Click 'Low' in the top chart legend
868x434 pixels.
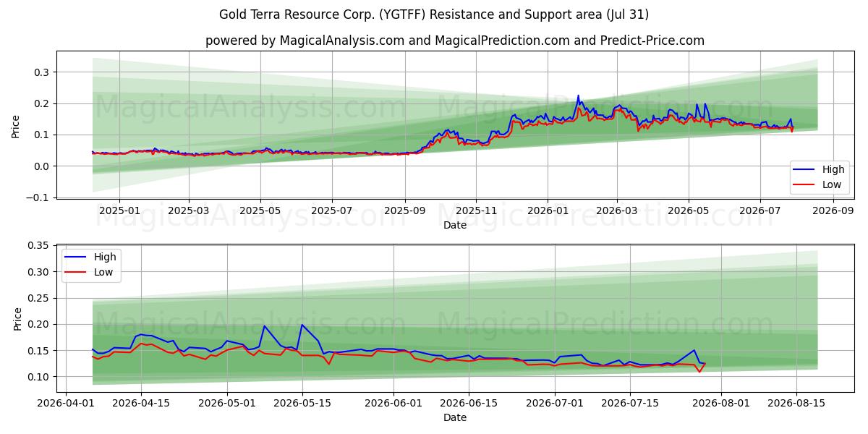click(832, 184)
